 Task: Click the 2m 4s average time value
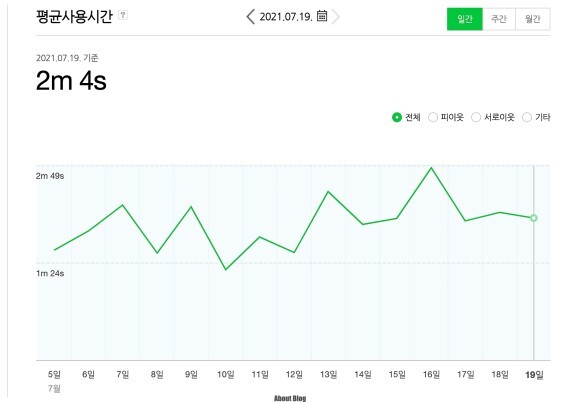click(x=71, y=81)
